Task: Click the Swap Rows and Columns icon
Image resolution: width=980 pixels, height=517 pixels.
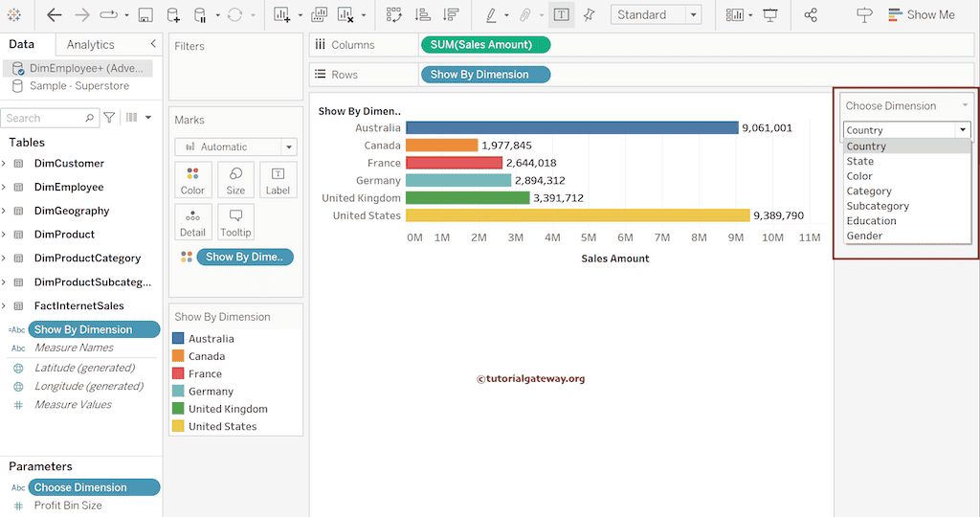Action: 393,15
